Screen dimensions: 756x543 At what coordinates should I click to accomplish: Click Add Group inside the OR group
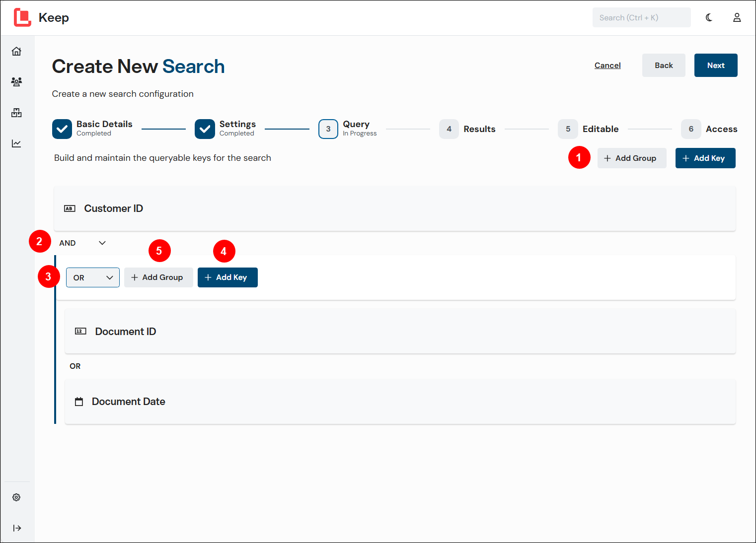click(158, 277)
